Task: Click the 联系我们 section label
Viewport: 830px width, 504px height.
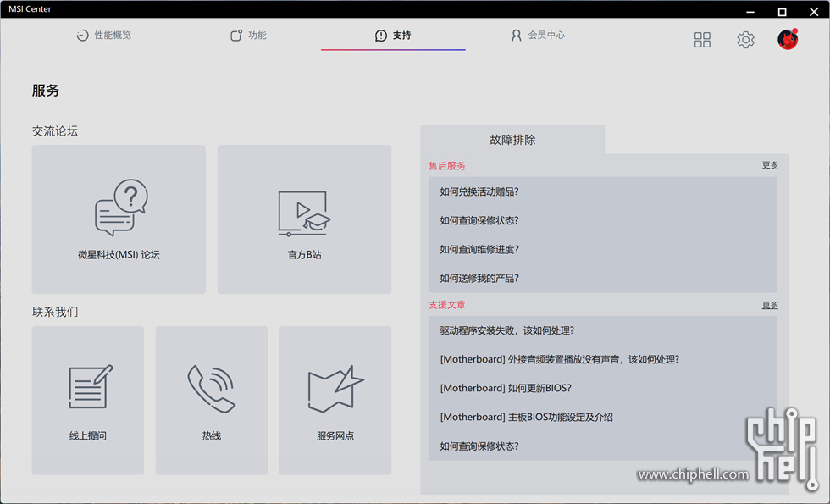Action: (x=55, y=312)
